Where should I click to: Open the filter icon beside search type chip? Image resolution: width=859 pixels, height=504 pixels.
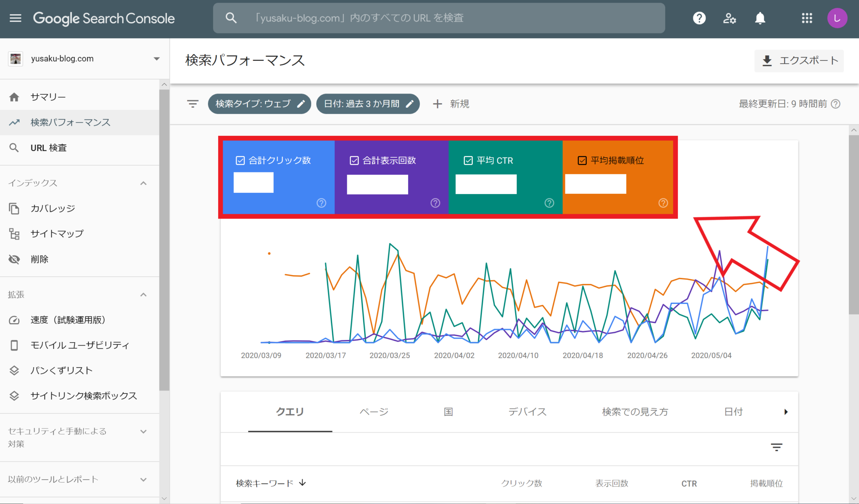click(x=192, y=104)
